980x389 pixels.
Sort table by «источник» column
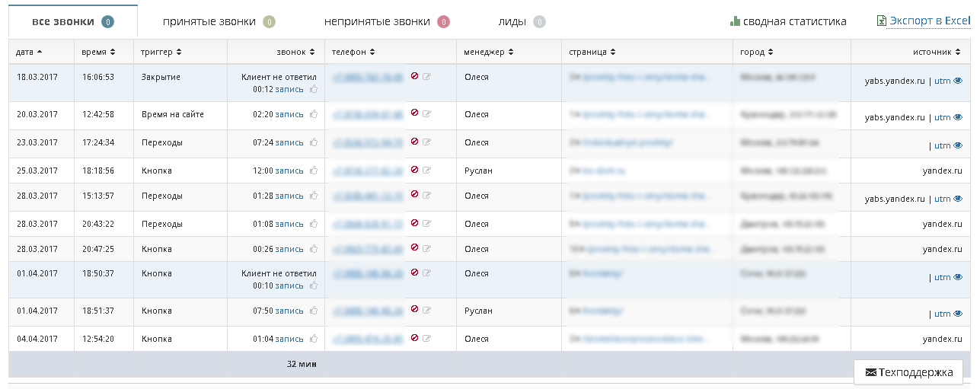tap(937, 52)
